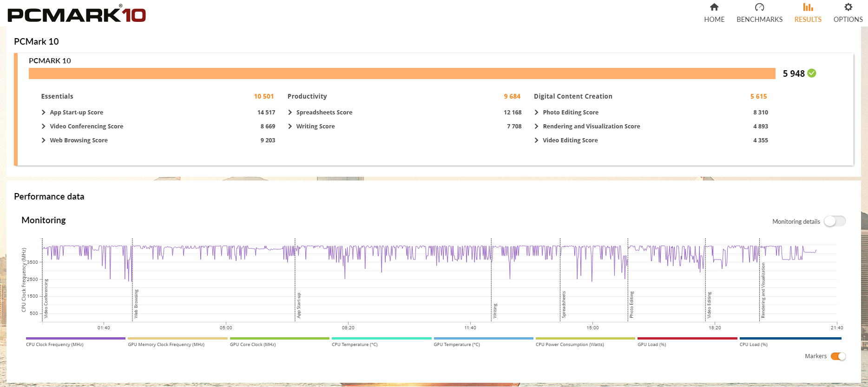Click GPU Load legend label
Screen dimensions: 868x387
(651, 345)
